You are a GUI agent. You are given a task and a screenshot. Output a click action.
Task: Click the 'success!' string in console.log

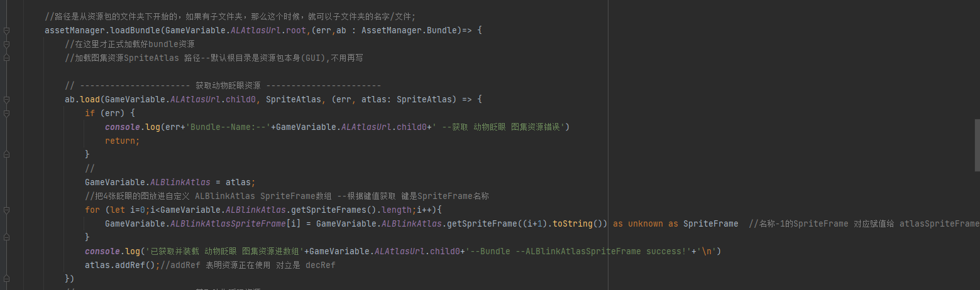(668, 251)
